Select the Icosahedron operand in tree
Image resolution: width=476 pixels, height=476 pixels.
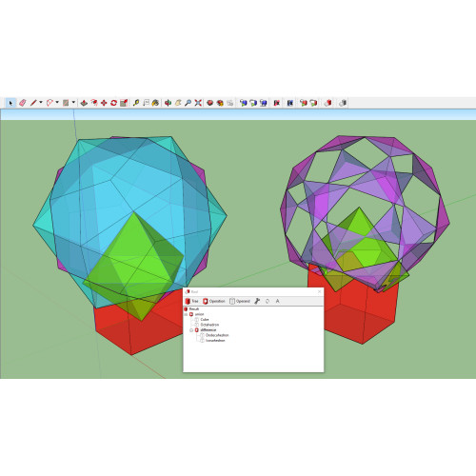click(x=215, y=341)
